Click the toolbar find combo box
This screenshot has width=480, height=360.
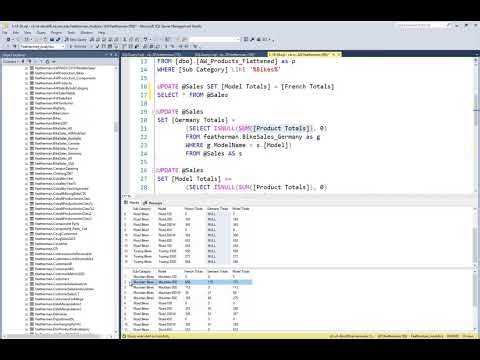[215, 39]
